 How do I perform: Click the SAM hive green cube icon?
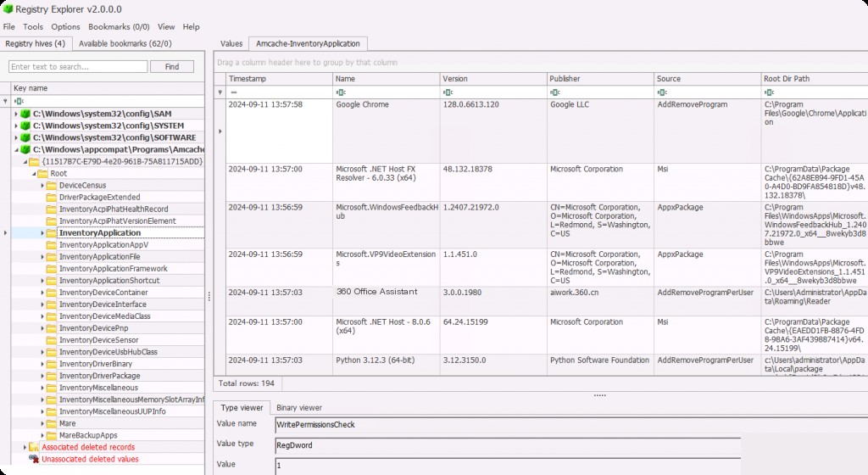pos(25,114)
